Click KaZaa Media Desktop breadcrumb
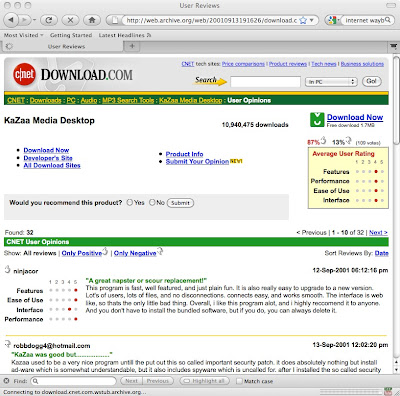 tap(190, 100)
